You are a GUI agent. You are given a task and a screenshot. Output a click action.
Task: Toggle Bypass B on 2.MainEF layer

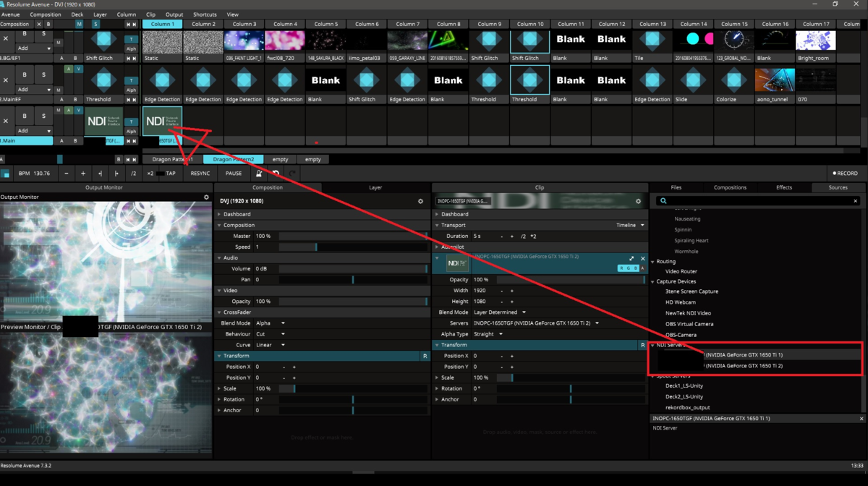(x=25, y=74)
